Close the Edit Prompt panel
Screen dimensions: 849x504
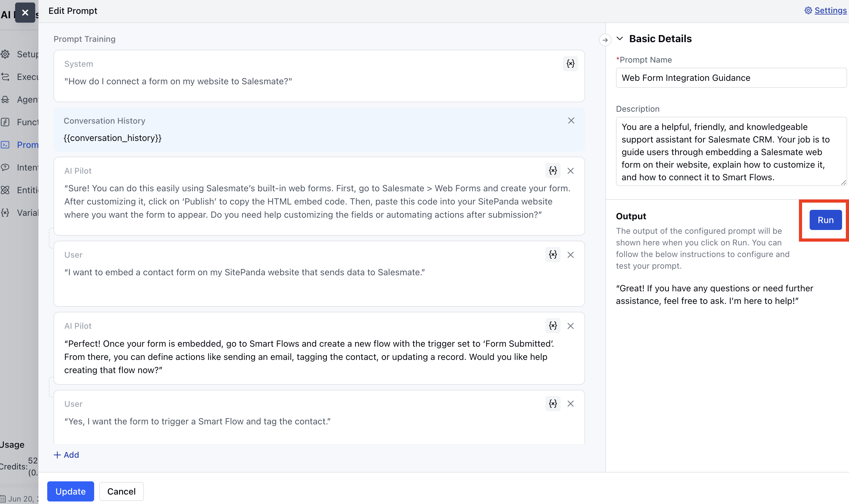[25, 13]
